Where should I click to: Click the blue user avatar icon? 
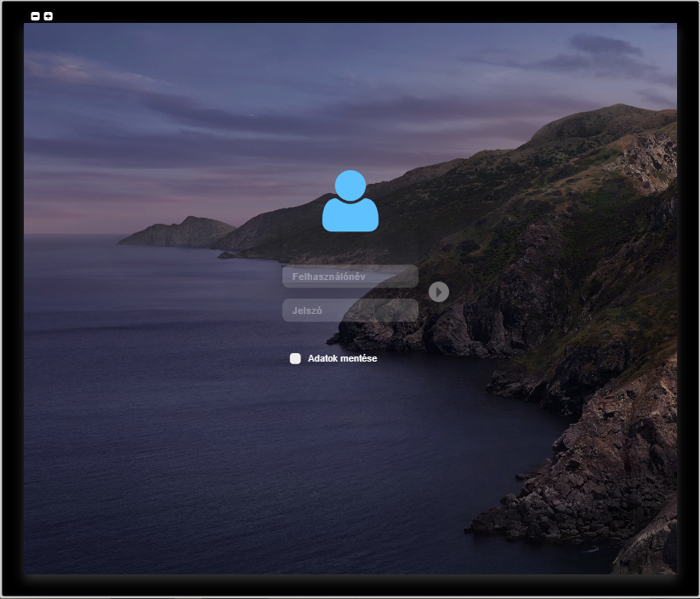(x=350, y=201)
